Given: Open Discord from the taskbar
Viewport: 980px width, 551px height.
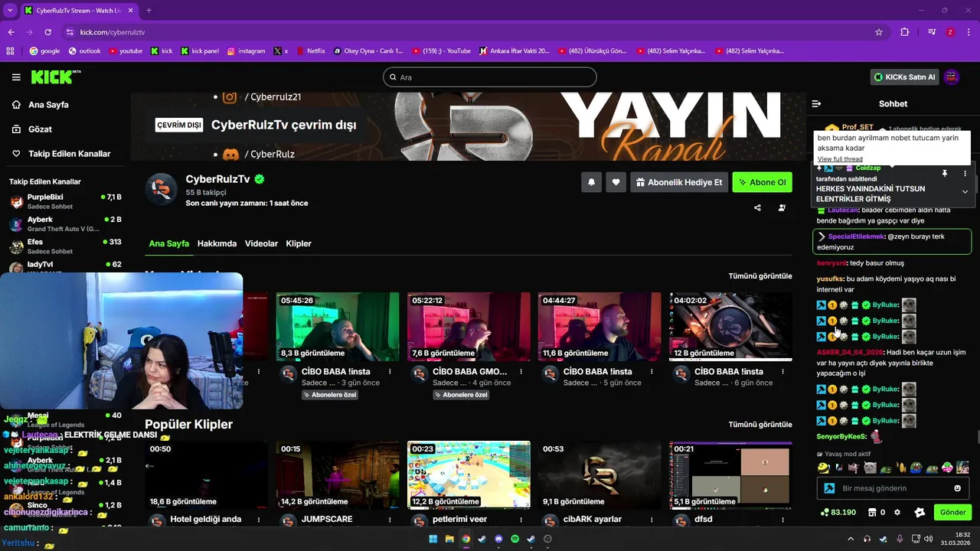Looking at the screenshot, I should tap(498, 539).
